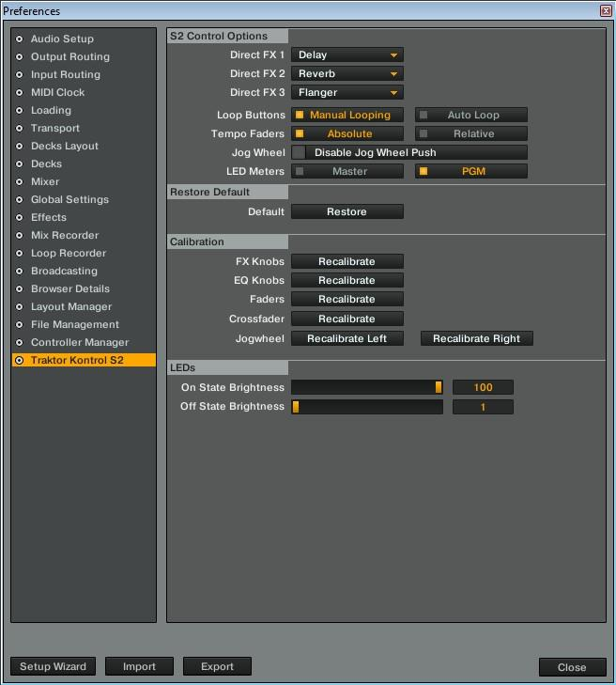The image size is (616, 685).
Task: Open Mixer preferences
Action: (x=83, y=181)
